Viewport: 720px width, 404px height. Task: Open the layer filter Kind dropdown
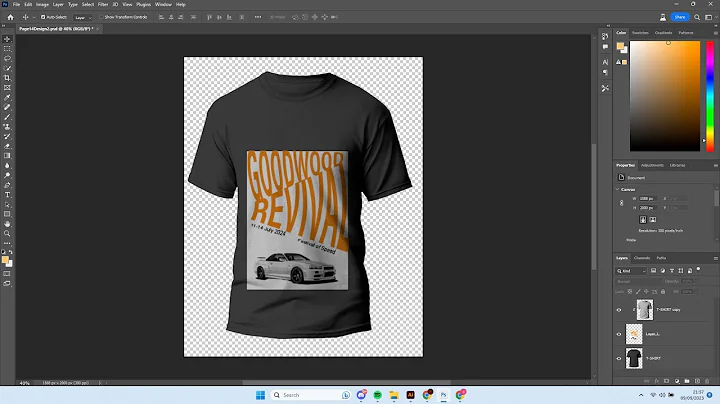pyautogui.click(x=631, y=271)
